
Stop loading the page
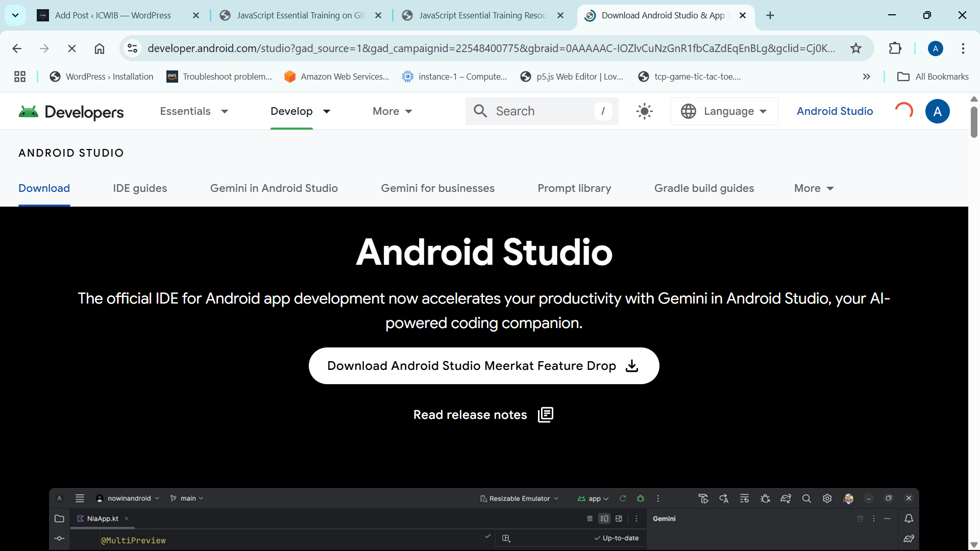point(72,48)
